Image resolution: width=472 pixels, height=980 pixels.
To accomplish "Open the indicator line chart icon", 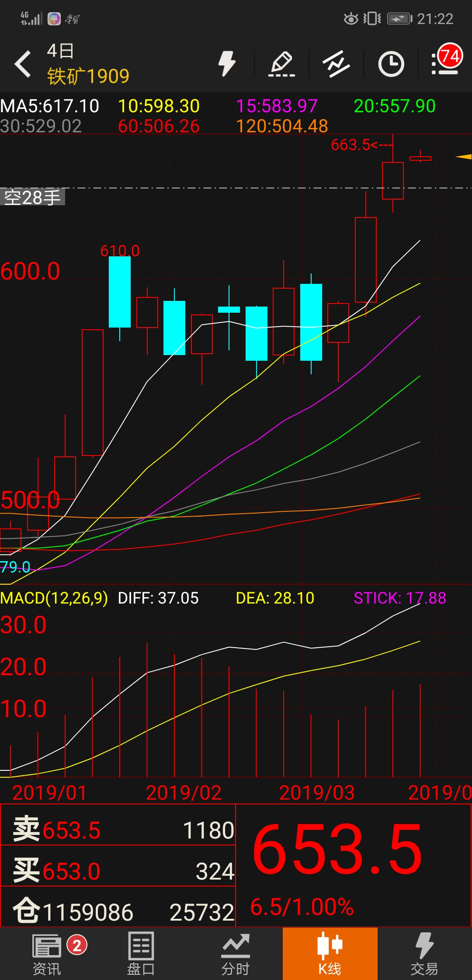I will coord(336,64).
